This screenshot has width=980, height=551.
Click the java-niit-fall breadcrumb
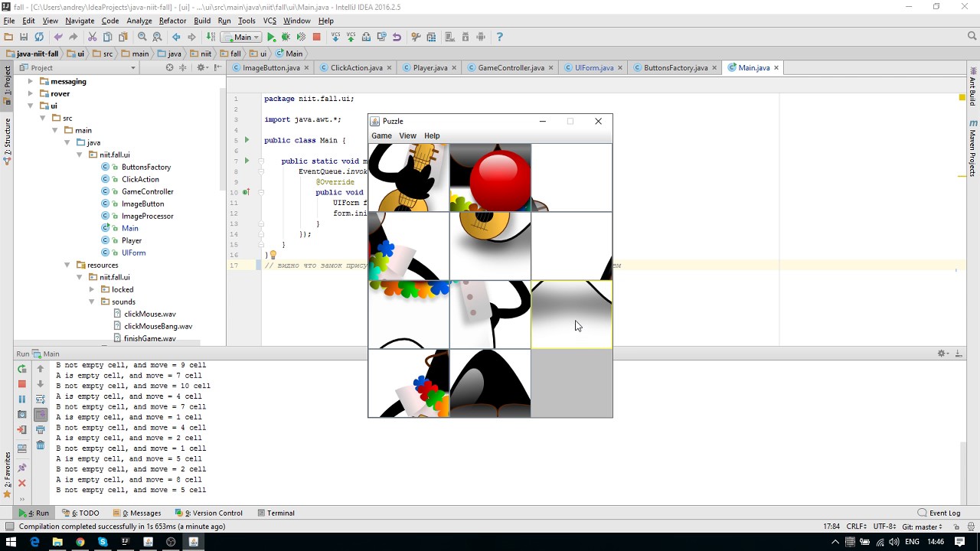pos(32,54)
